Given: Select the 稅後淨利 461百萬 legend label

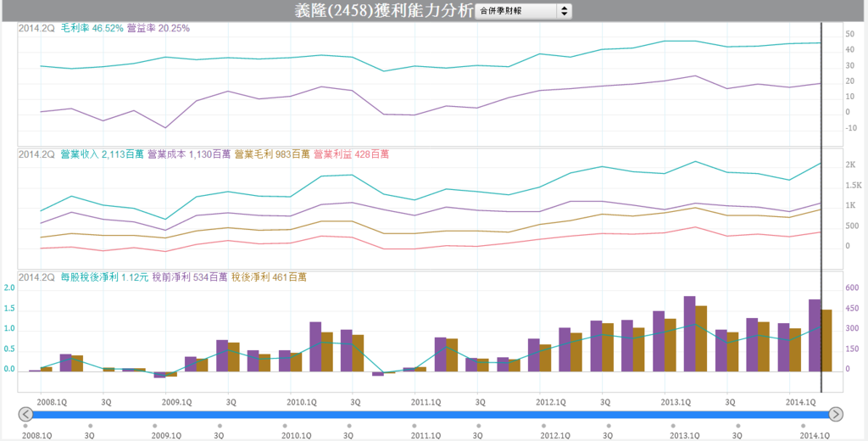Looking at the screenshot, I should (x=269, y=277).
